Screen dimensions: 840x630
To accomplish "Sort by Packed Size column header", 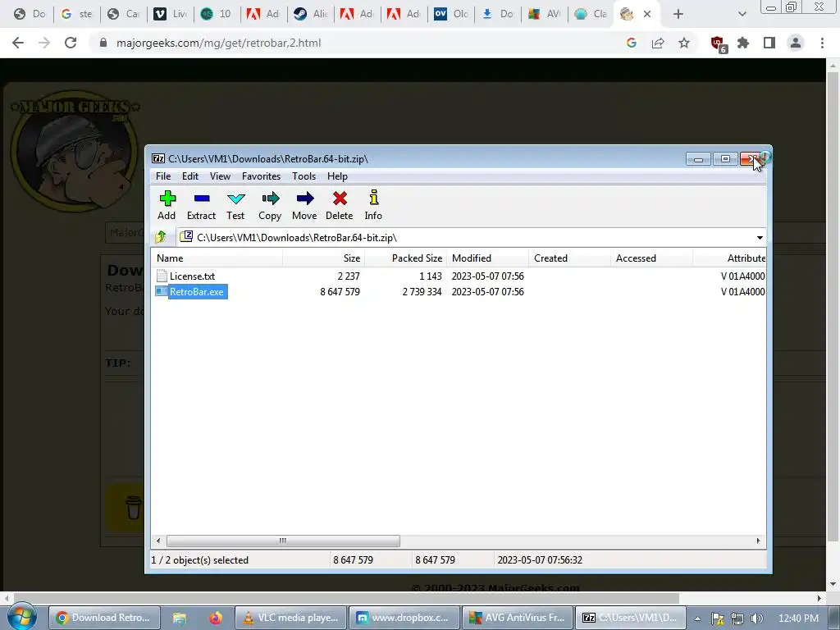I will coord(405,258).
